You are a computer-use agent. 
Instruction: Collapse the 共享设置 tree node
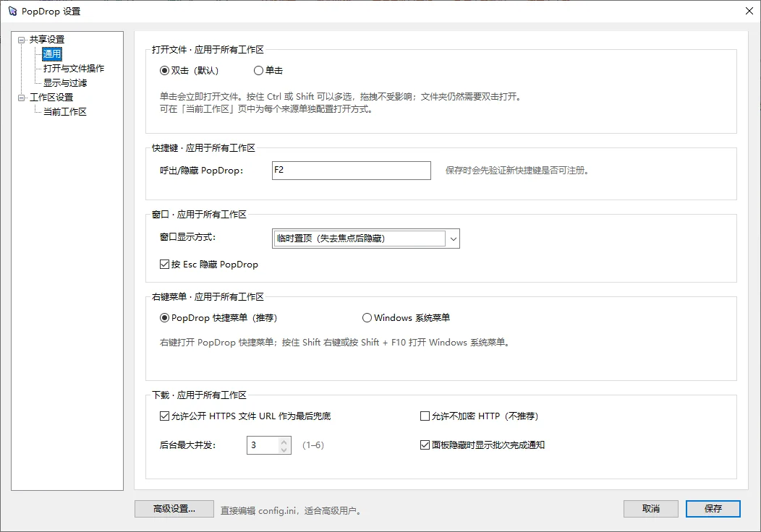(22, 40)
